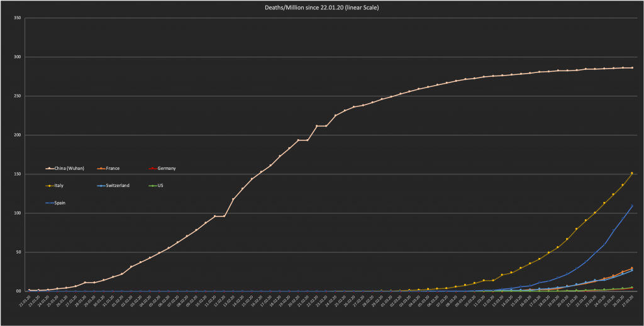This screenshot has width=644, height=326.
Task: Select the chart title text
Action: [322, 7]
